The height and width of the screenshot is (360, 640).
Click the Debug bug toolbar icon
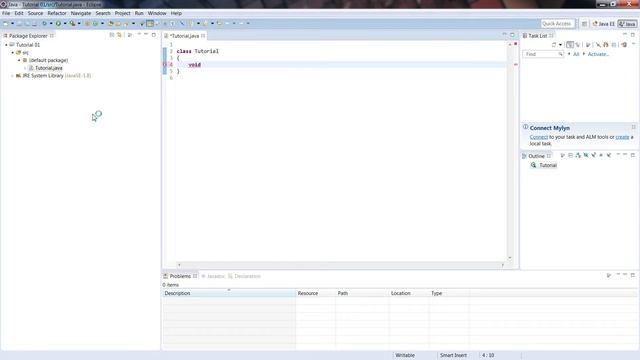pyautogui.click(x=44, y=24)
